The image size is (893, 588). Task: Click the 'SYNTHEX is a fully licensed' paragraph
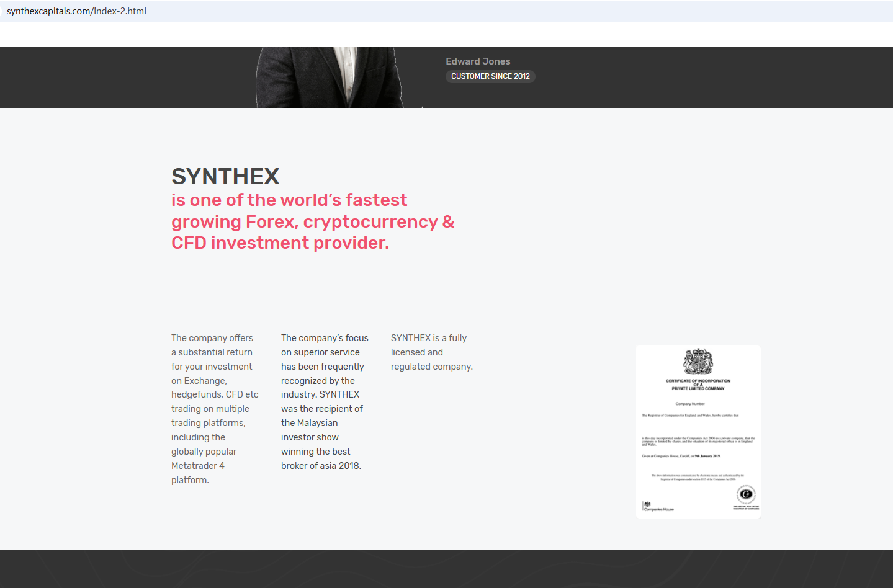tap(432, 352)
